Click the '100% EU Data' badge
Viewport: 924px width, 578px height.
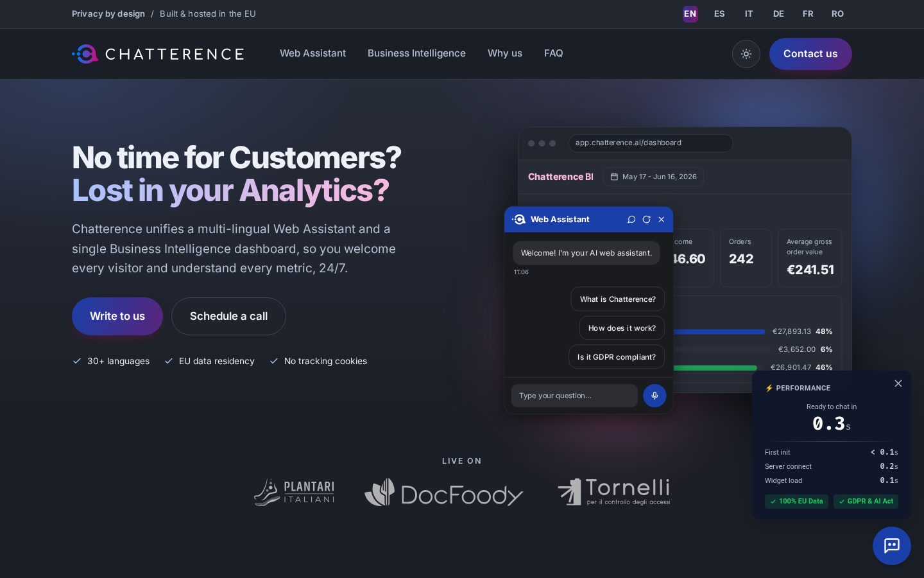coord(796,502)
